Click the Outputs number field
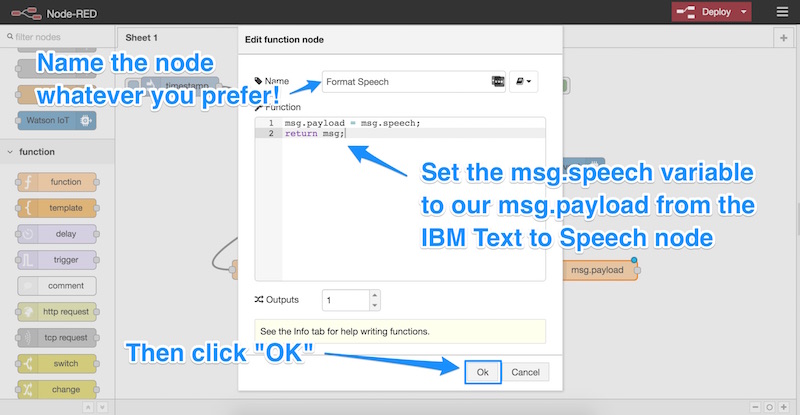 [345, 300]
